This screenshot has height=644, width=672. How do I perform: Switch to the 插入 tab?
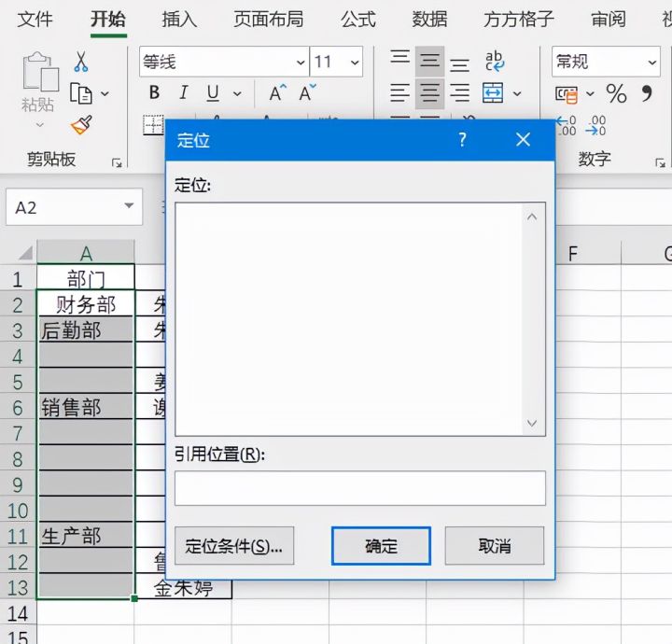179,20
